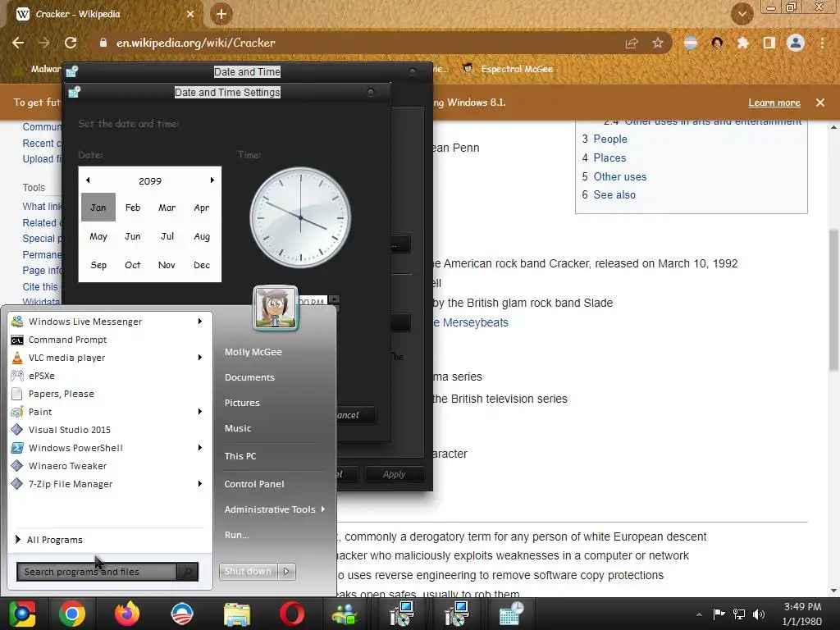Open Shut down options arrow
Viewport: 840px width, 630px height.
[286, 572]
